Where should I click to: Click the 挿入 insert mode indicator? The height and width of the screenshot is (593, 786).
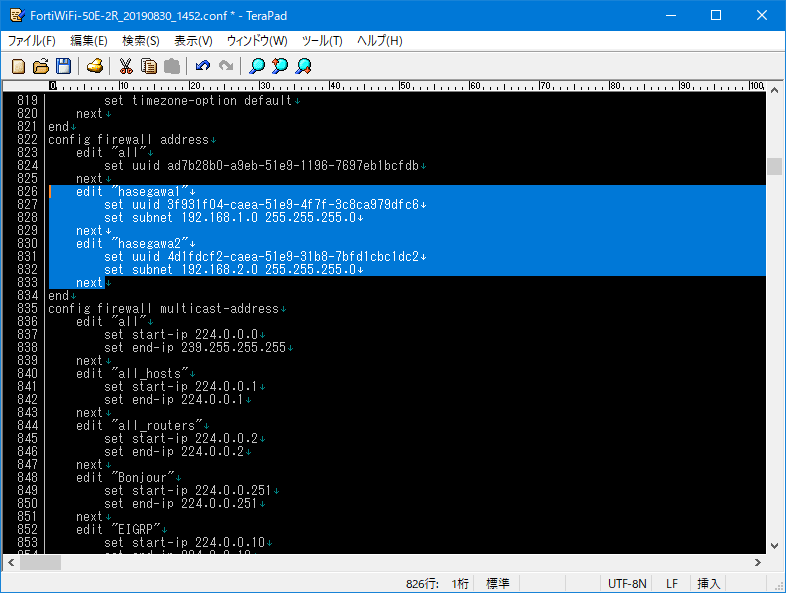[x=708, y=583]
